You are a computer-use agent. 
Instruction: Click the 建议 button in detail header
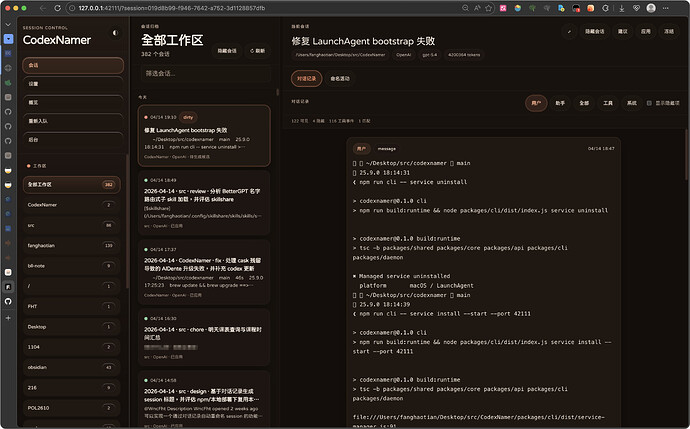coord(623,32)
